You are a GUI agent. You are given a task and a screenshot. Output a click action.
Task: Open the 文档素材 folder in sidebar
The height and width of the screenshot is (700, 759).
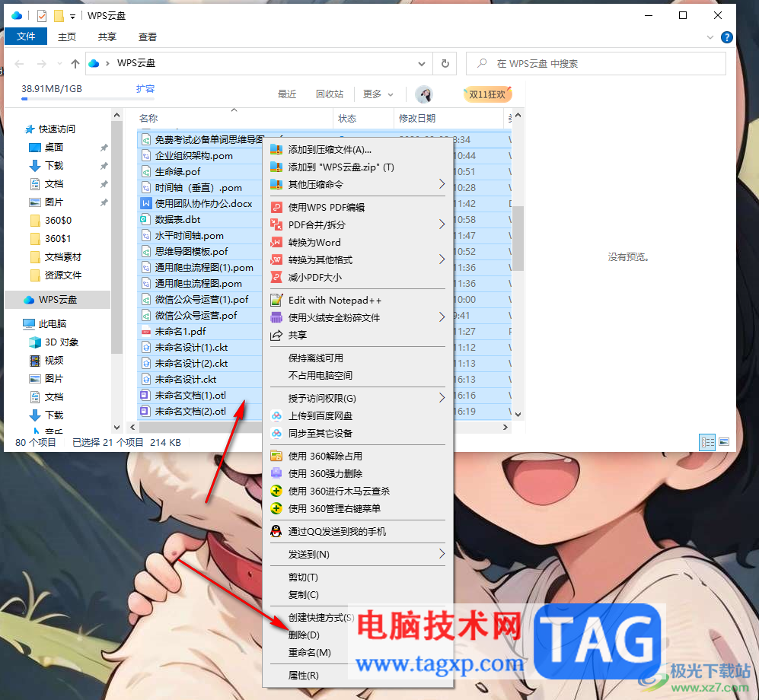[x=63, y=257]
